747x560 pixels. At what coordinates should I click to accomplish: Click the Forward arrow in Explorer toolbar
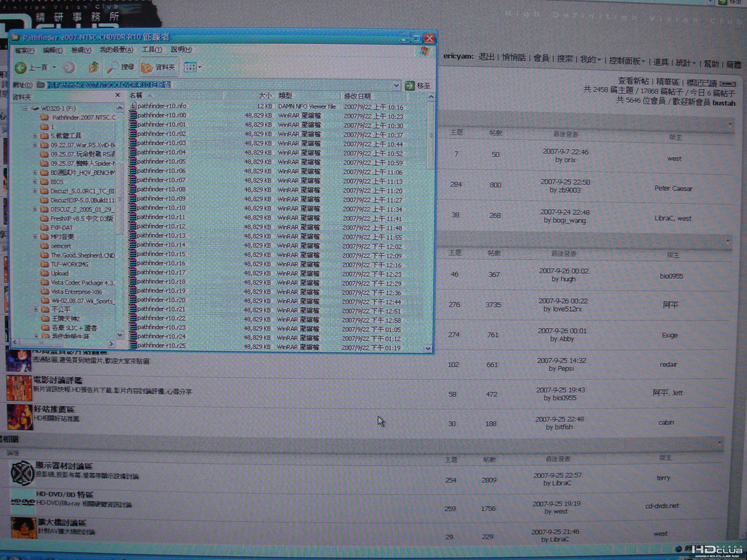click(69, 67)
